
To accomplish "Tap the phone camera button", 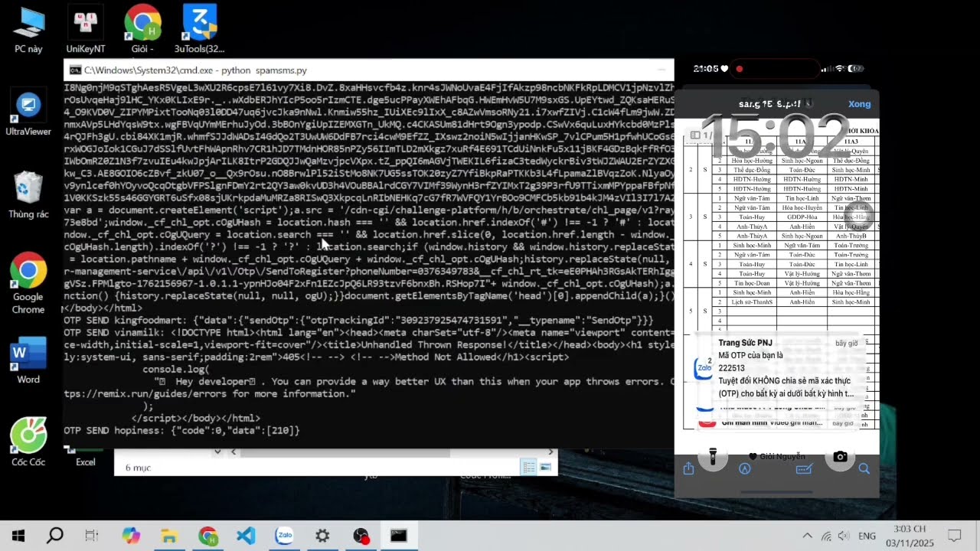I will (x=840, y=457).
